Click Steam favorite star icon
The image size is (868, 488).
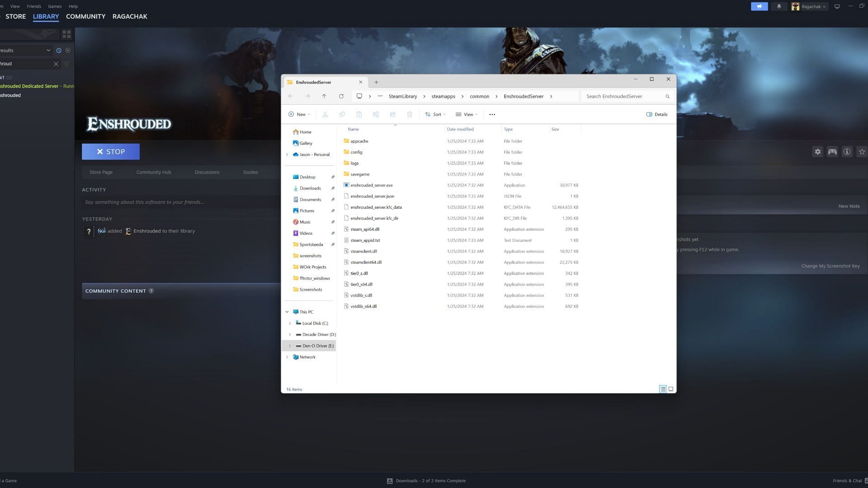pos(862,152)
